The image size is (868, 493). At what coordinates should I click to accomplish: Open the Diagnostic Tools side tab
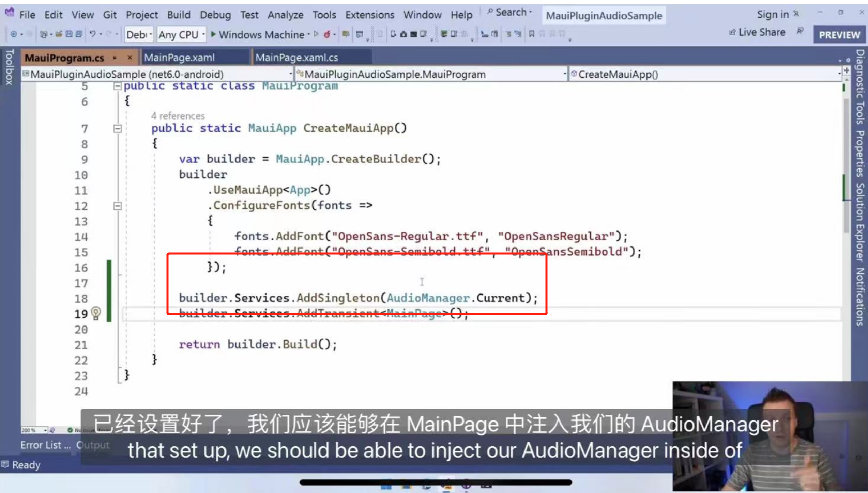click(x=860, y=87)
